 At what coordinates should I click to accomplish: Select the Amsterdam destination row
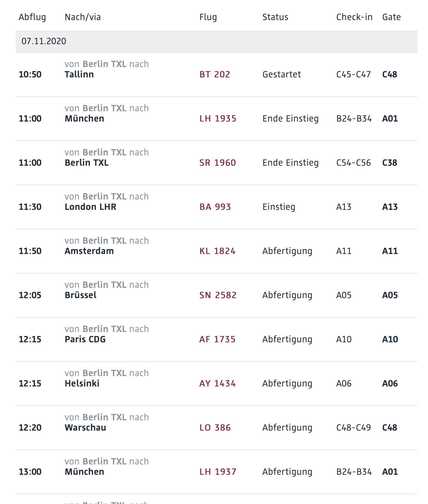217,251
